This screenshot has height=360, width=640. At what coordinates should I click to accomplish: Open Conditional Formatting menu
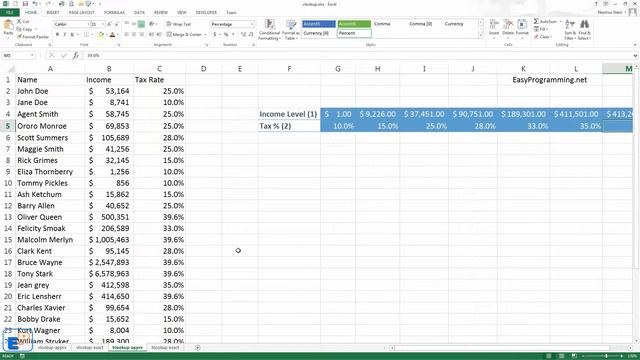coord(269,29)
